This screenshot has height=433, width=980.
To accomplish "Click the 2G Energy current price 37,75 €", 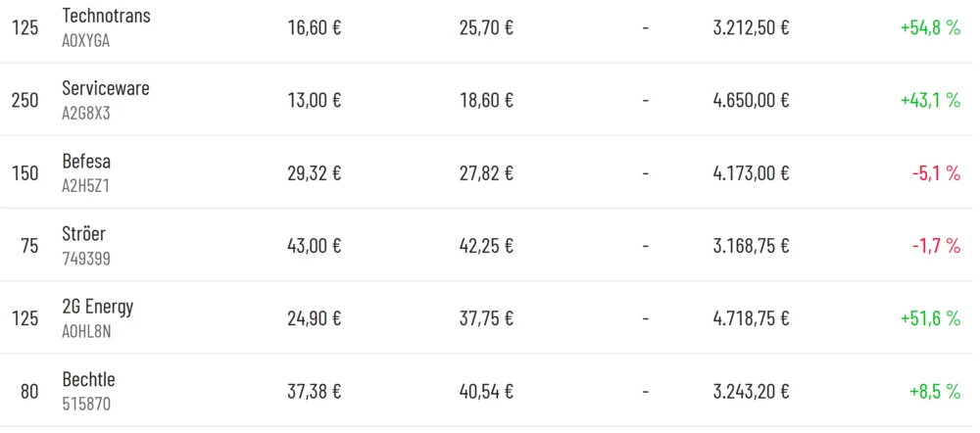I will pyautogui.click(x=486, y=318).
